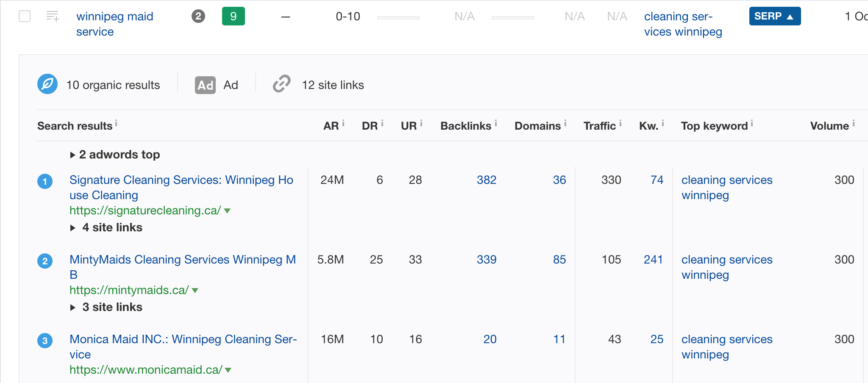Click the Kw. column info icon
Viewport: 868px width, 383px height.
[663, 124]
